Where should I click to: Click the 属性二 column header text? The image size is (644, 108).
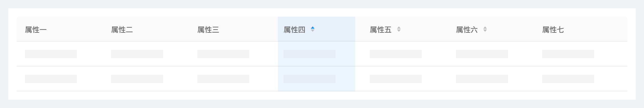coord(122,30)
